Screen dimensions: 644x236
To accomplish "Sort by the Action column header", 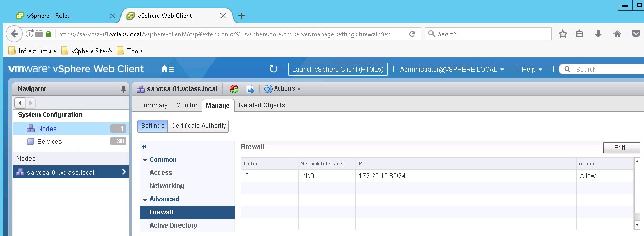I will coord(605,163).
